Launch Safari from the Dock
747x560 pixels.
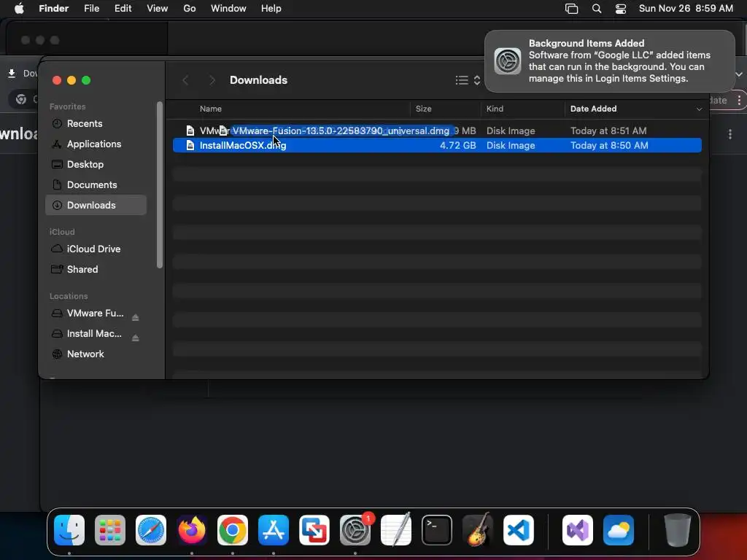pos(151,530)
